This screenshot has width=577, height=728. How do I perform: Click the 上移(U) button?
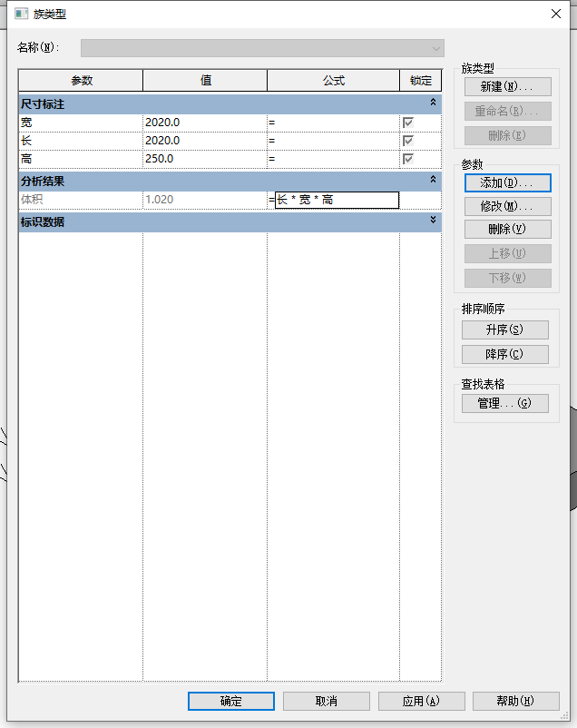coord(508,254)
